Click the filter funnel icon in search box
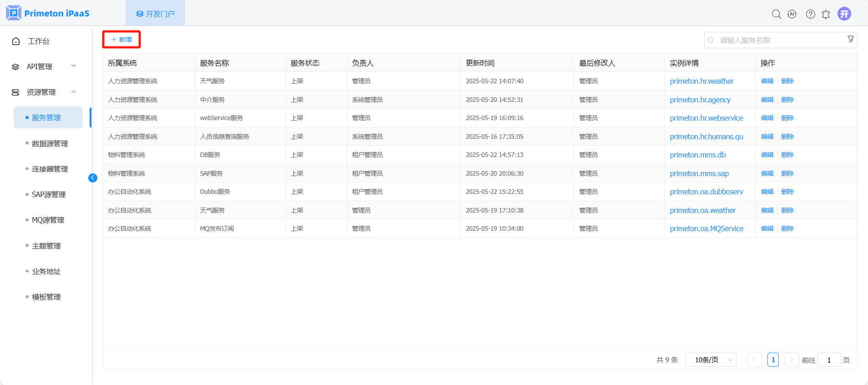This screenshot has height=385, width=868. 850,40
